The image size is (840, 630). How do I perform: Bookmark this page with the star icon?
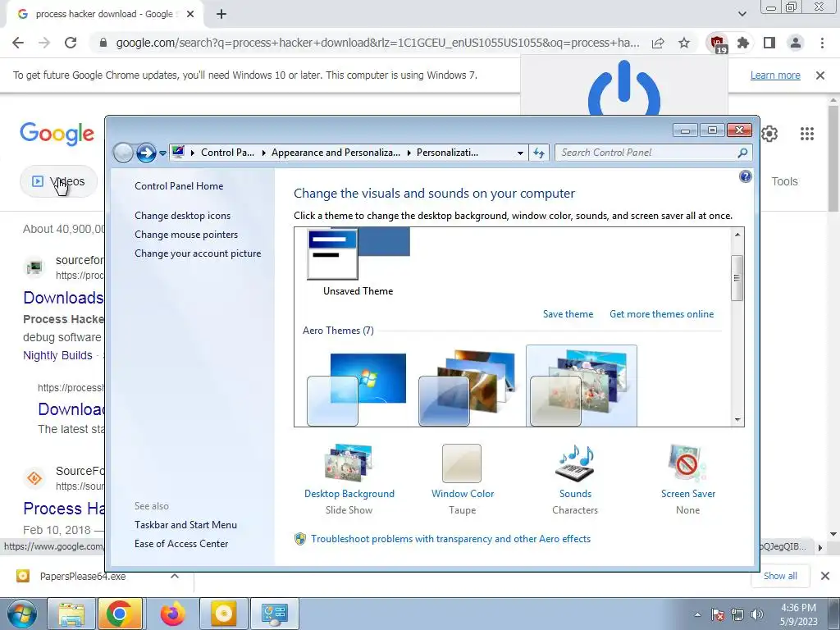coord(684,43)
